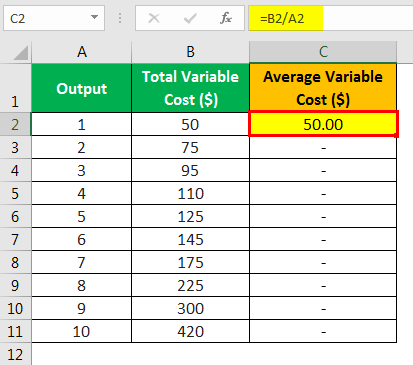Click the formula bar with =B2/A2
This screenshot has height=365, width=413.
point(331,18)
